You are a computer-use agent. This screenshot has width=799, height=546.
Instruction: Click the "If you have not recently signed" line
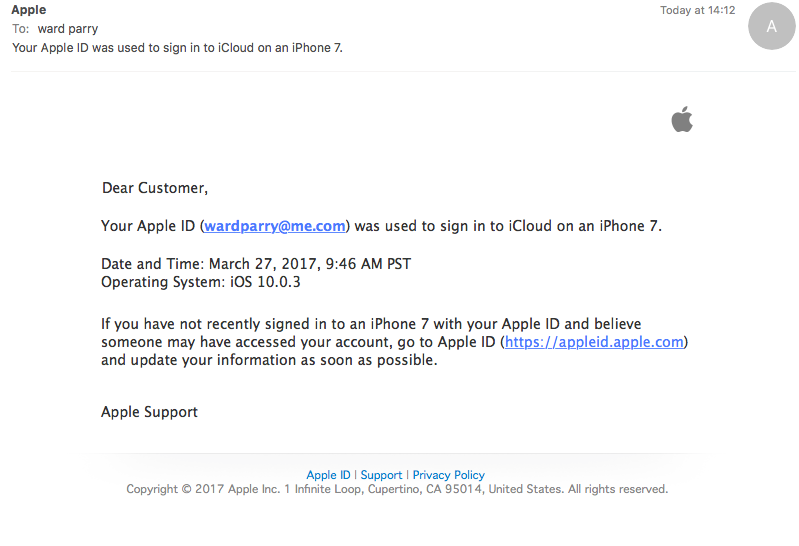tap(371, 324)
